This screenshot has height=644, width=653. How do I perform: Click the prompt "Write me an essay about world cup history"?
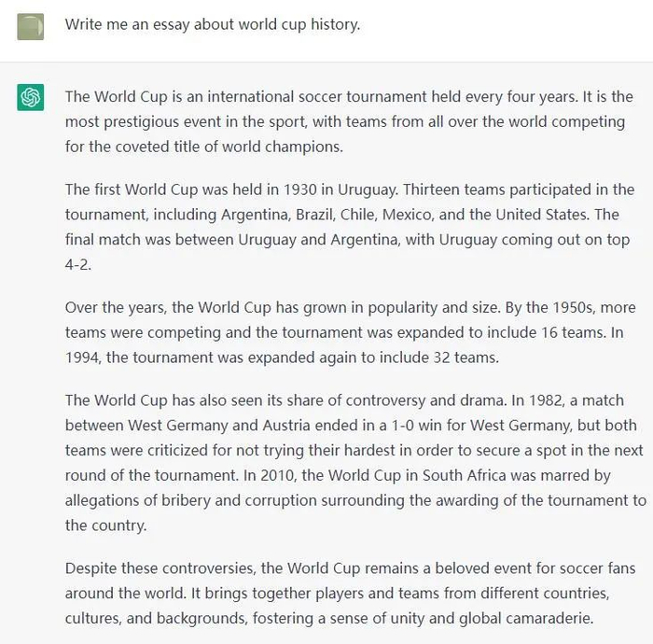point(212,24)
